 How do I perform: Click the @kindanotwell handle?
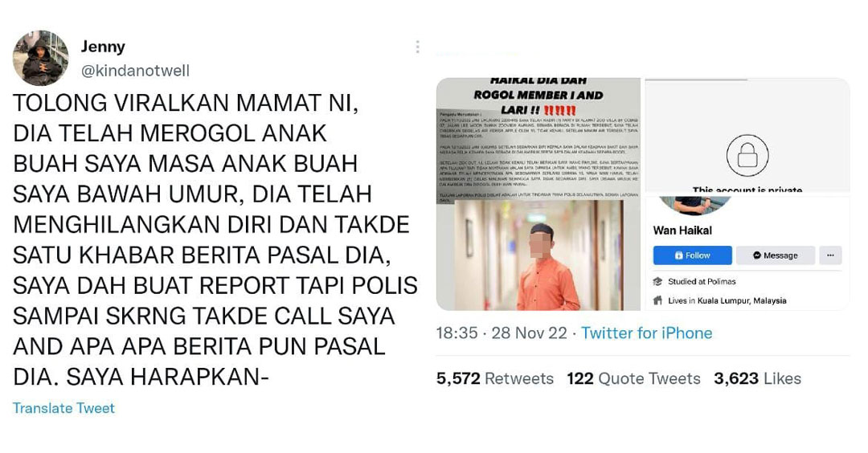tap(135, 71)
